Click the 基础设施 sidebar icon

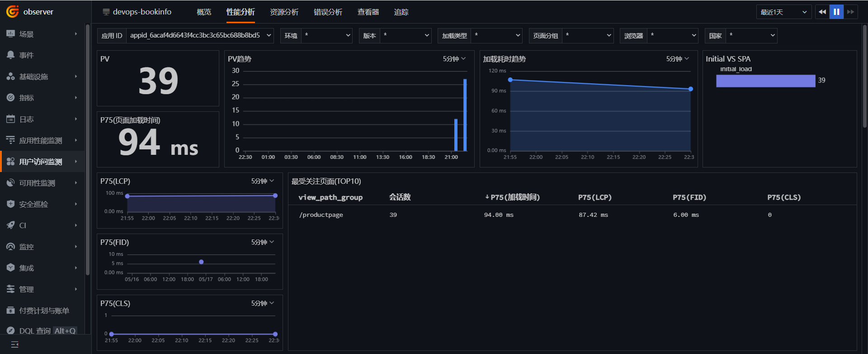tap(10, 77)
